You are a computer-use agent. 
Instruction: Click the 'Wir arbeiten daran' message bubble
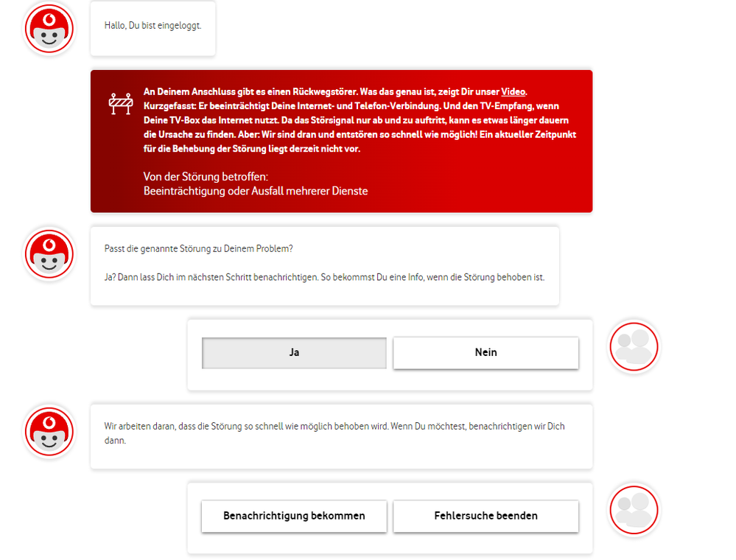tap(341, 436)
